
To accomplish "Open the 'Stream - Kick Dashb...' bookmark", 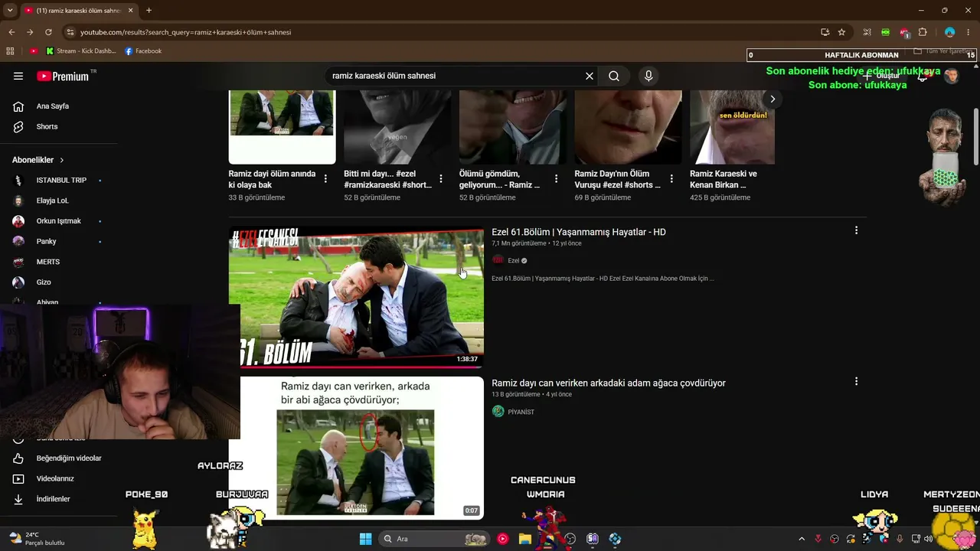I will [81, 51].
